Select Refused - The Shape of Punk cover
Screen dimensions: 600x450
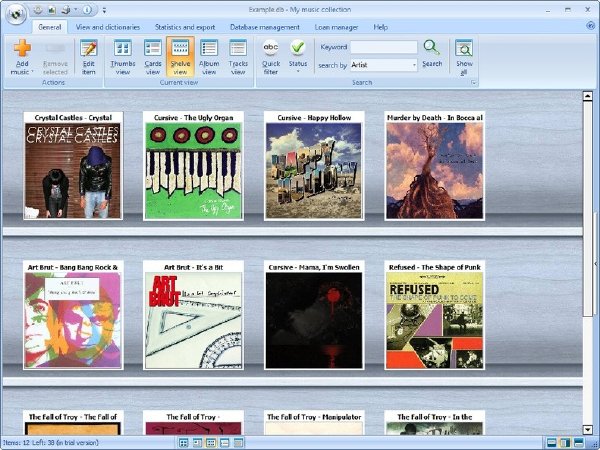434,320
